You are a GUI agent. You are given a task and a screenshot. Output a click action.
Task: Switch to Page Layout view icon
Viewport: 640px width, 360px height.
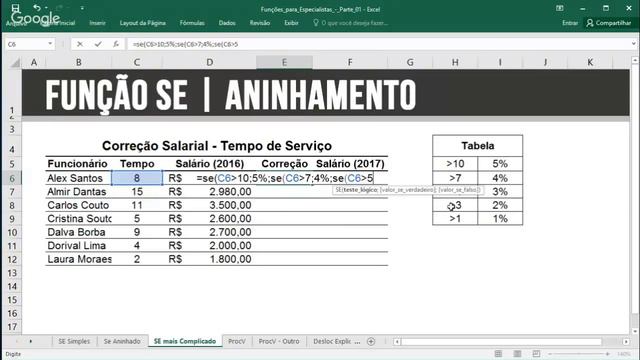(517, 354)
